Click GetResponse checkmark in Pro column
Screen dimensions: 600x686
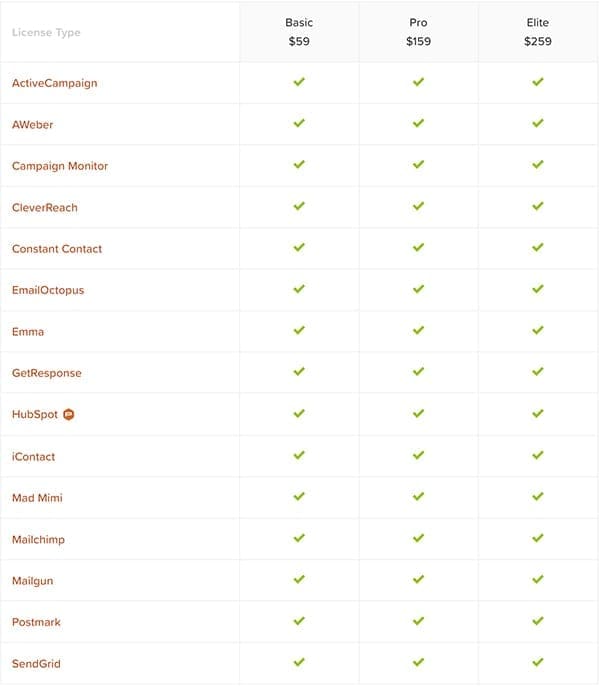(418, 372)
